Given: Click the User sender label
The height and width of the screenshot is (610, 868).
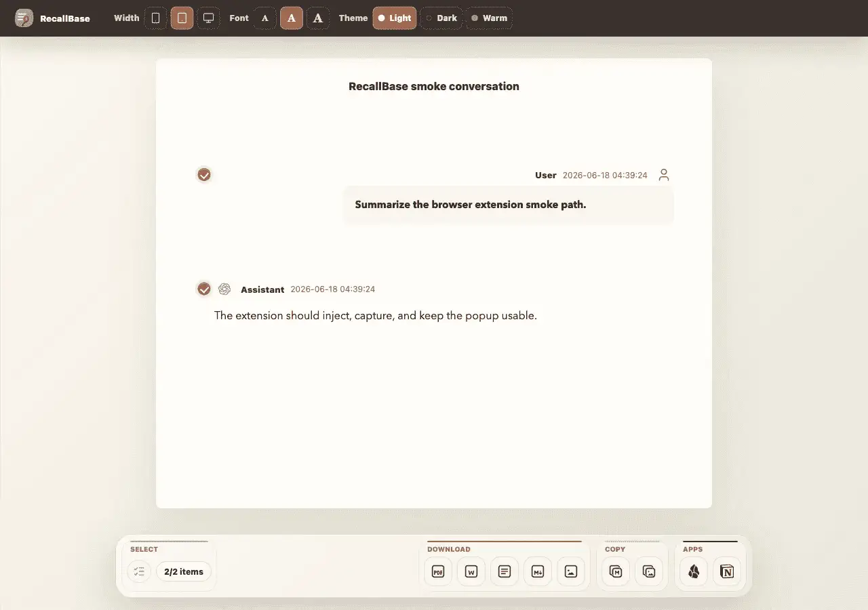Looking at the screenshot, I should coord(546,175).
